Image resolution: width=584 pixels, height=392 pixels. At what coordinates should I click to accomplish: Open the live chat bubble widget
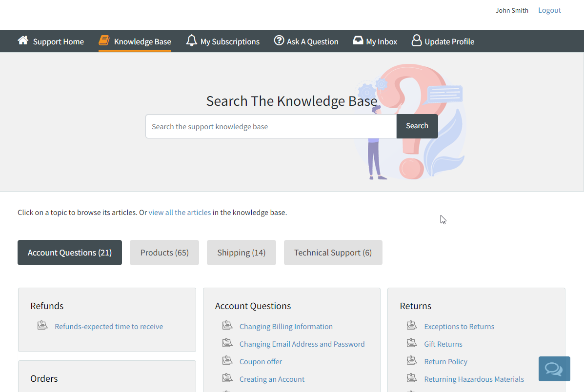[554, 369]
